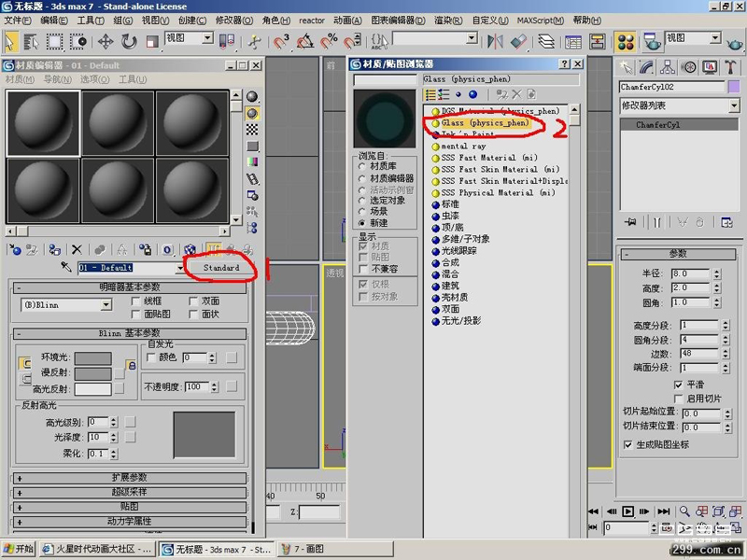Viewport: 747px width, 560px height.
Task: Select the Rotate tool in main toolbar
Action: [129, 42]
